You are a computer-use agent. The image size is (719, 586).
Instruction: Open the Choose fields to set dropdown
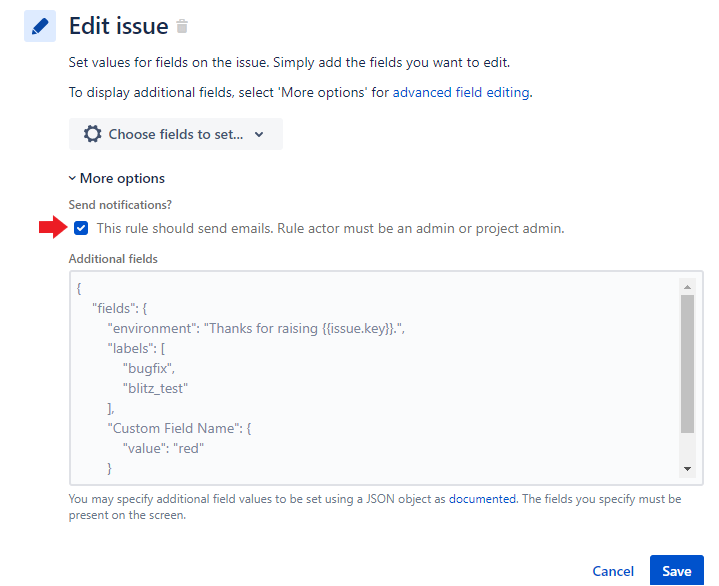(176, 134)
